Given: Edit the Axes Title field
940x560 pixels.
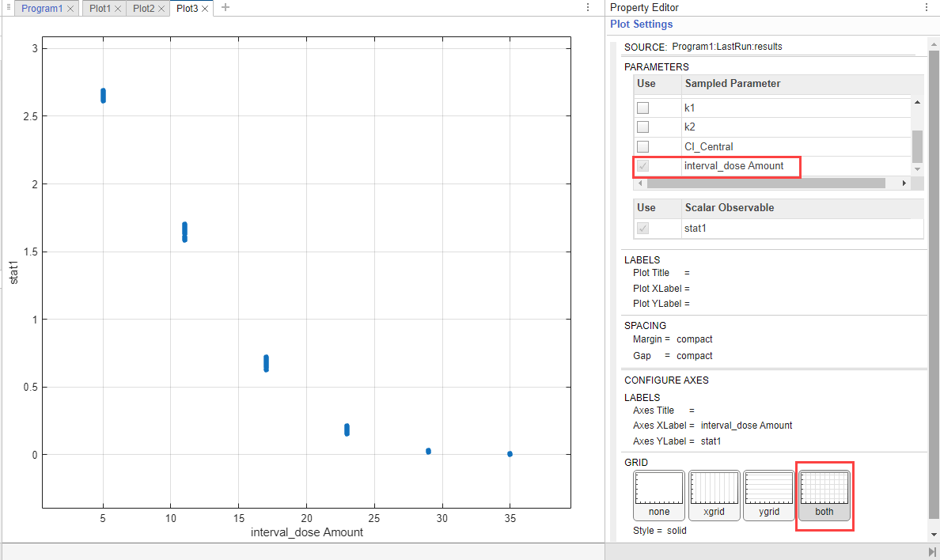Looking at the screenshot, I should 664,411.
